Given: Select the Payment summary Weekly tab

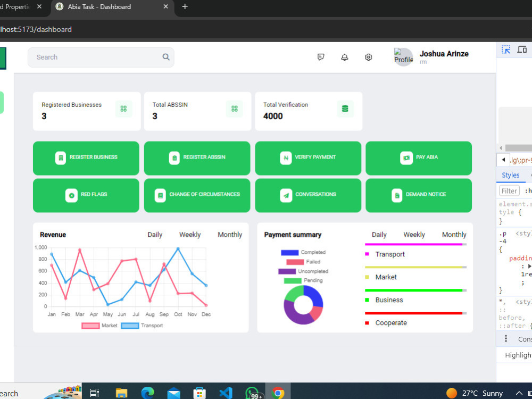Looking at the screenshot, I should [414, 235].
